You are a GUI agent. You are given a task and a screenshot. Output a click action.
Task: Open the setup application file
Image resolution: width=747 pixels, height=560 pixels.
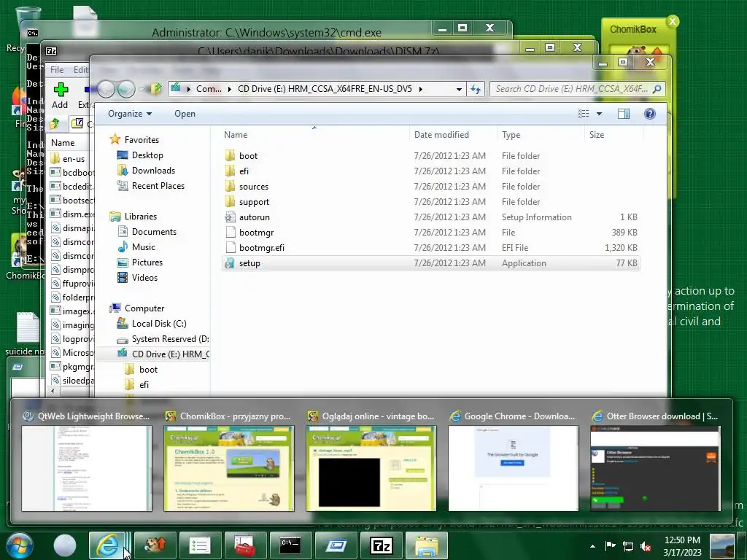tap(430, 262)
